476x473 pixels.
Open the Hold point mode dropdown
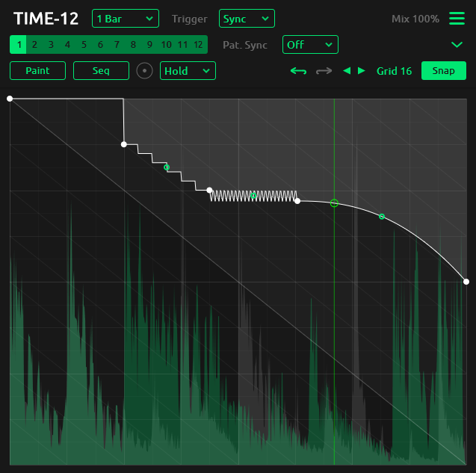point(188,71)
